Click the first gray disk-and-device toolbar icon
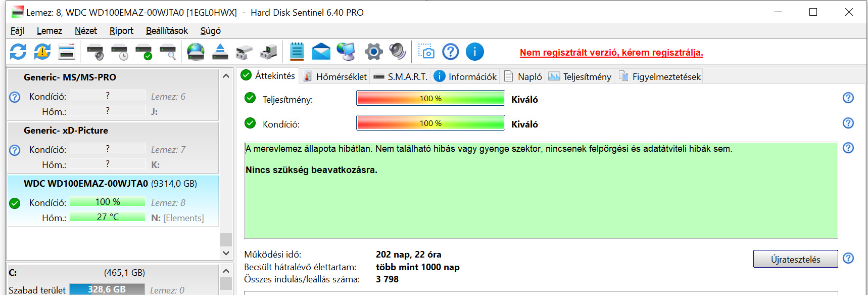This screenshot has width=868, height=295. [x=244, y=52]
